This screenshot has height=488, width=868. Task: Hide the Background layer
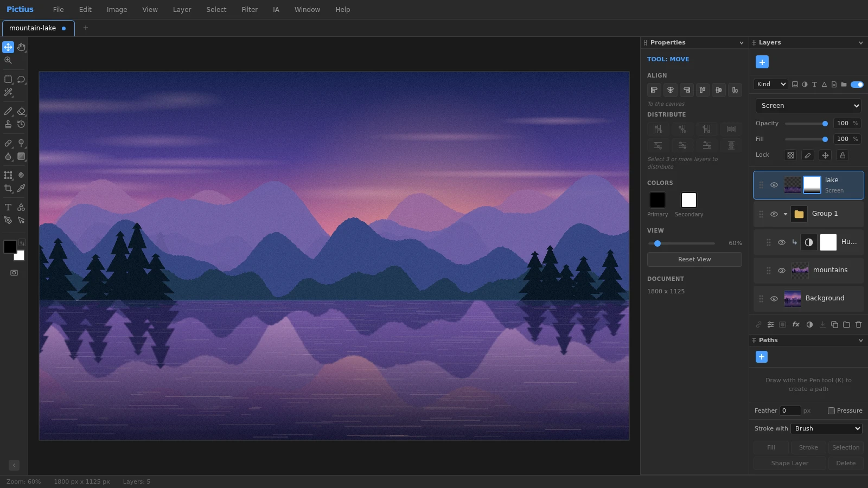click(x=774, y=298)
